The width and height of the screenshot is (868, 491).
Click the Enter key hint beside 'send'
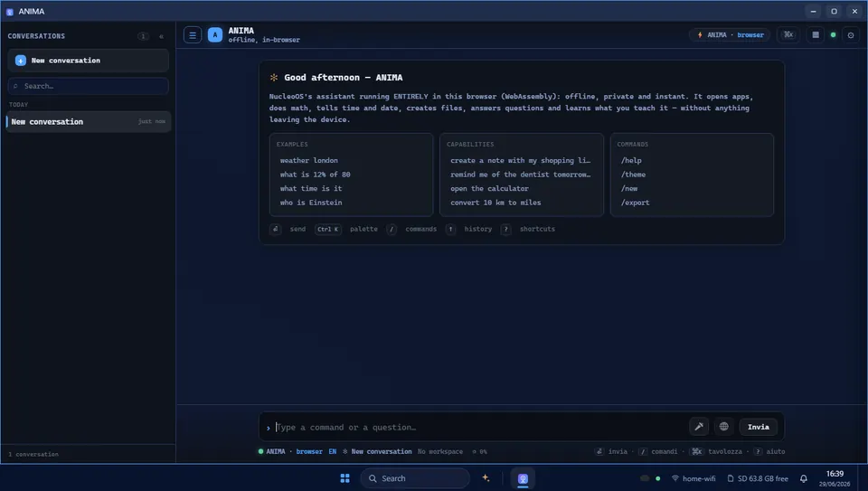click(x=275, y=229)
